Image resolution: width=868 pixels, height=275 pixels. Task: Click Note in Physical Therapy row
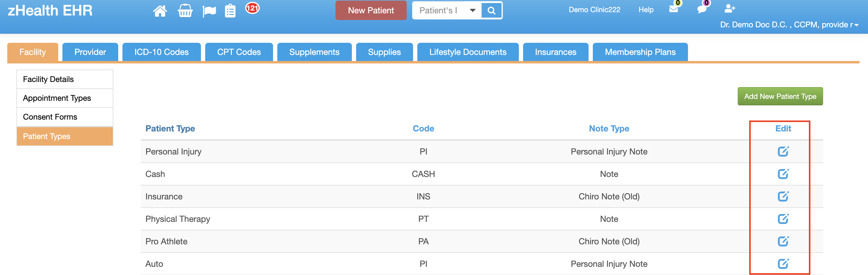tap(609, 219)
